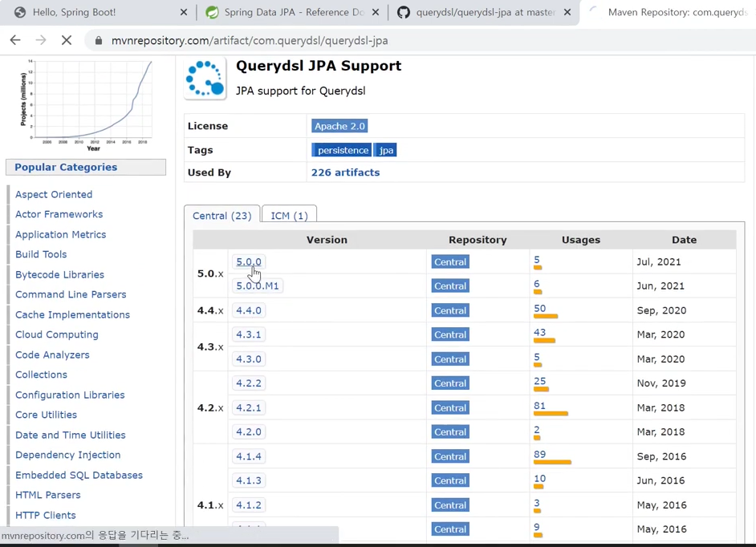Open the Application Metrics category

(x=60, y=234)
